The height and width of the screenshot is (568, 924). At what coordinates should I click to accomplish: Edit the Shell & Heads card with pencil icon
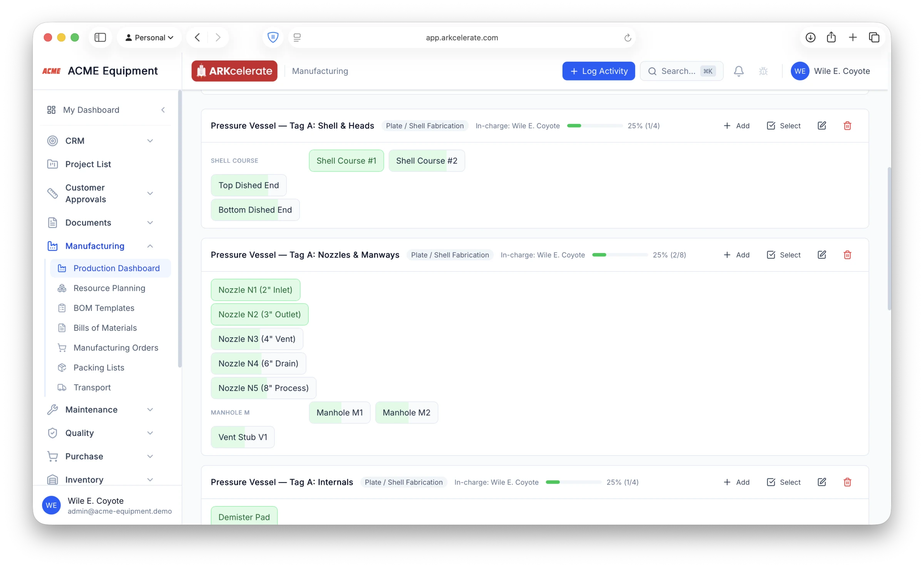822,126
